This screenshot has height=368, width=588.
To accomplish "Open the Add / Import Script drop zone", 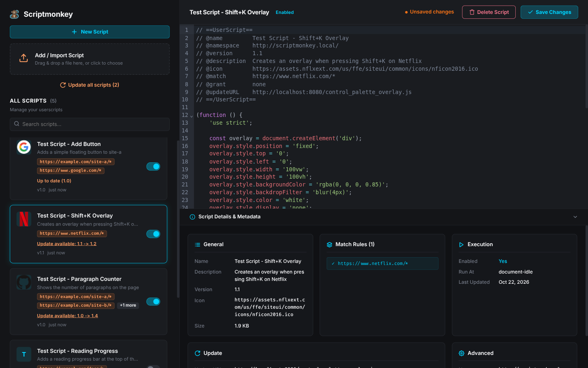I will point(89,59).
